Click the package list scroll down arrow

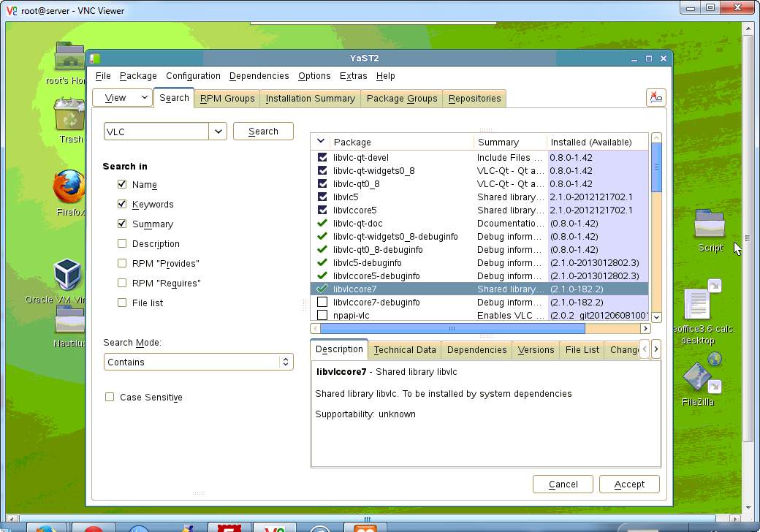pyautogui.click(x=656, y=317)
